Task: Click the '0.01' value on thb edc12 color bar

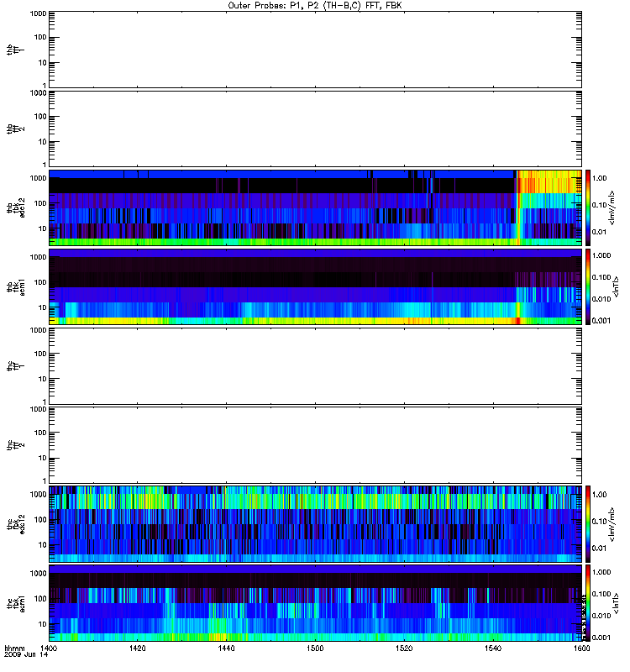Action: (x=600, y=232)
